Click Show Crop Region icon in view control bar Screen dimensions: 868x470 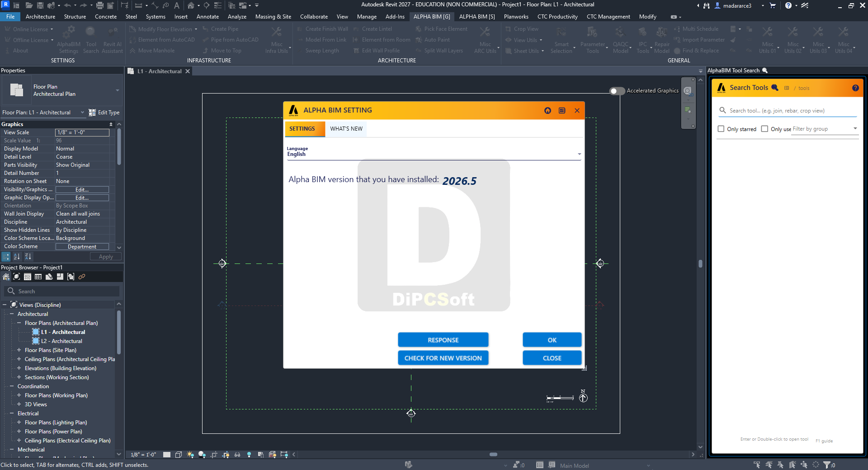[226, 455]
